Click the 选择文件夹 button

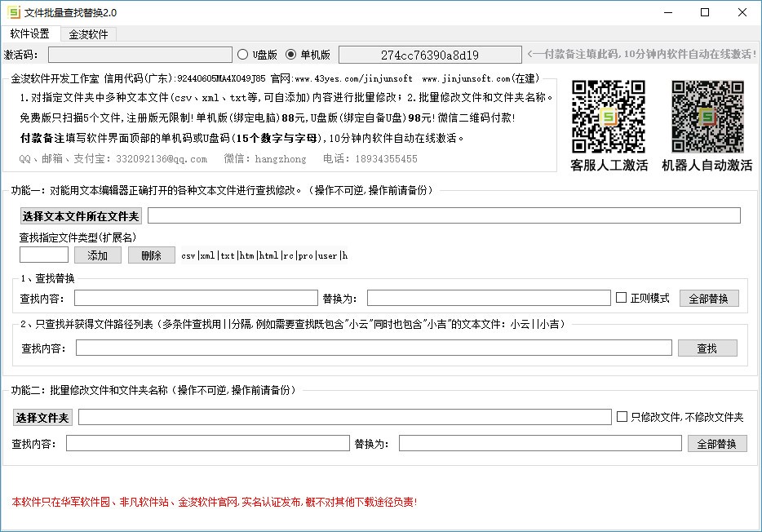click(42, 418)
